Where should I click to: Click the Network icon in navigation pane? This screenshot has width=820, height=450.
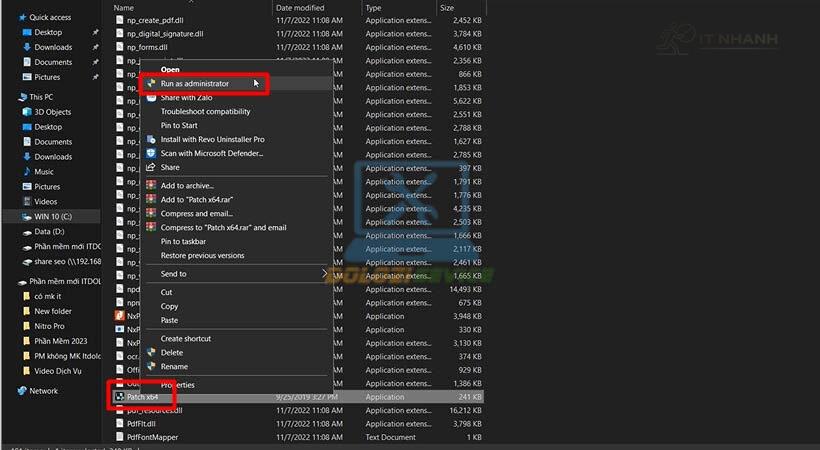pyautogui.click(x=22, y=391)
